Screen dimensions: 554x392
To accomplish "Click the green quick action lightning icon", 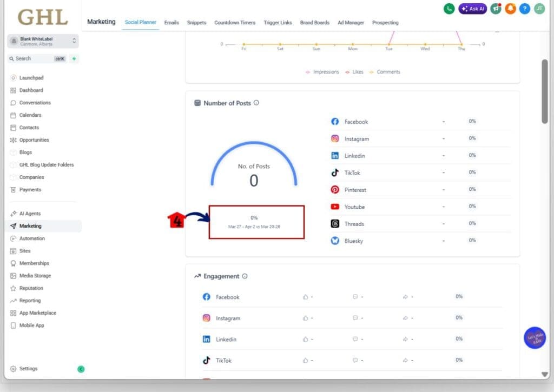I will pyautogui.click(x=74, y=58).
